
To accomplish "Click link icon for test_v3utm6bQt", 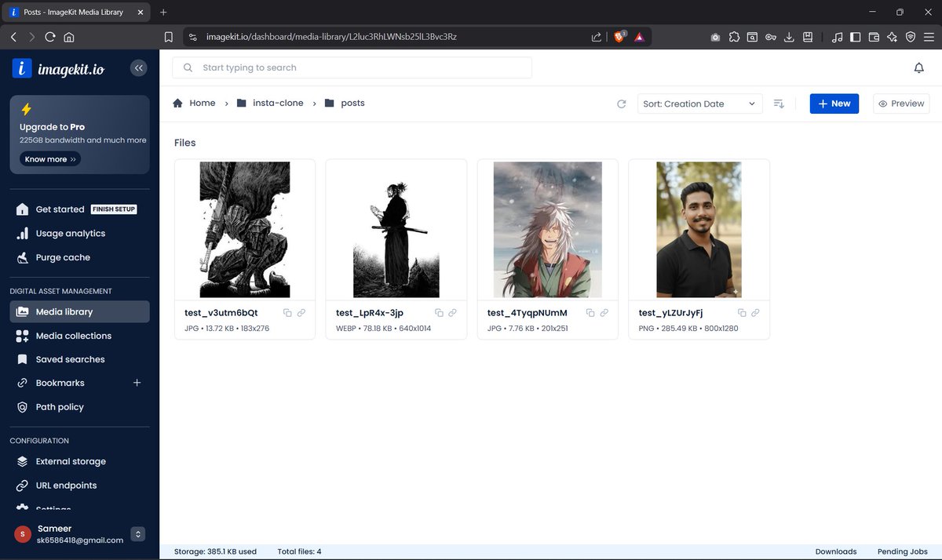I will coord(301,313).
